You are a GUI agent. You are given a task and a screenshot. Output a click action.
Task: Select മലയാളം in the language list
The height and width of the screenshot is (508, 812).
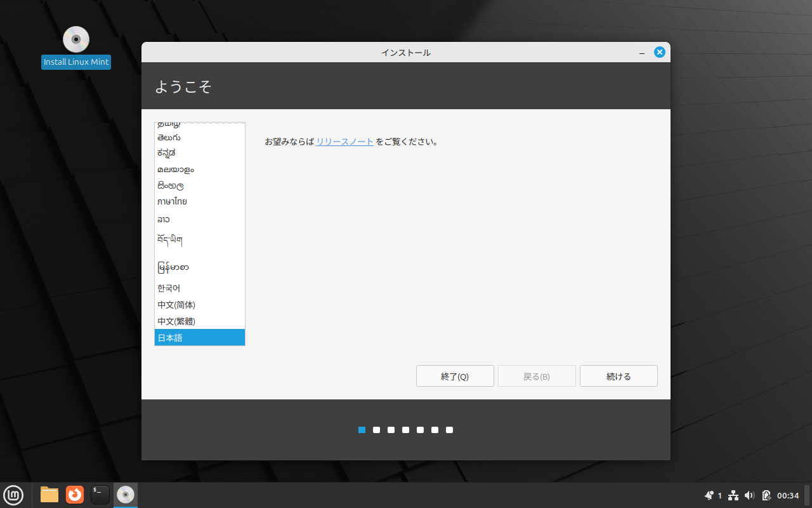click(200, 170)
